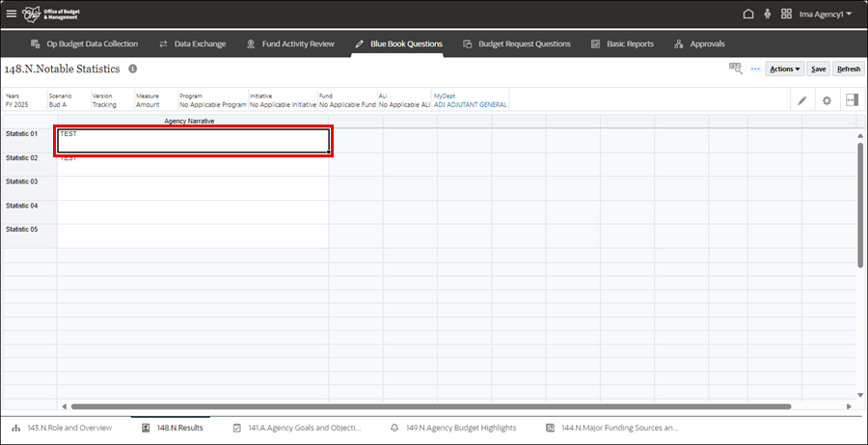The width and height of the screenshot is (868, 445).
Task: Open the grid search icon near Actions
Action: click(x=736, y=69)
